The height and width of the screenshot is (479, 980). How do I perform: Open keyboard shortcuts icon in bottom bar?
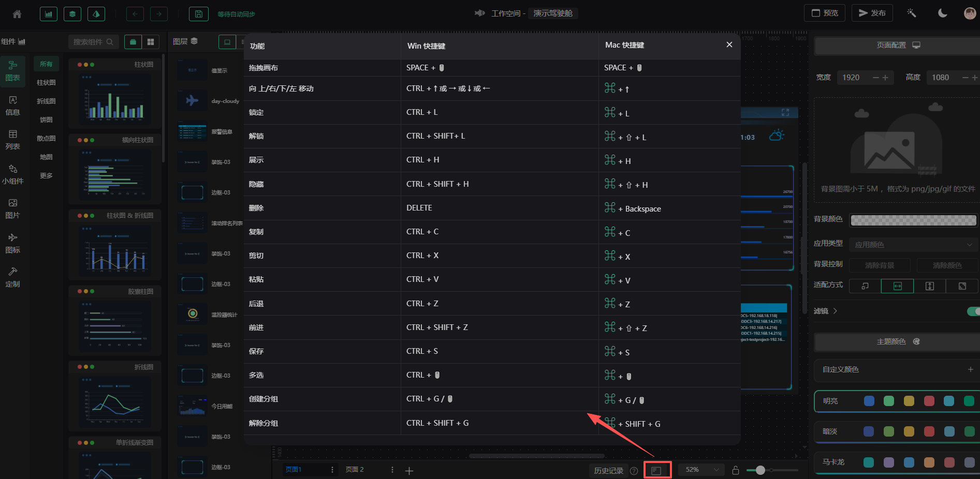tap(657, 470)
